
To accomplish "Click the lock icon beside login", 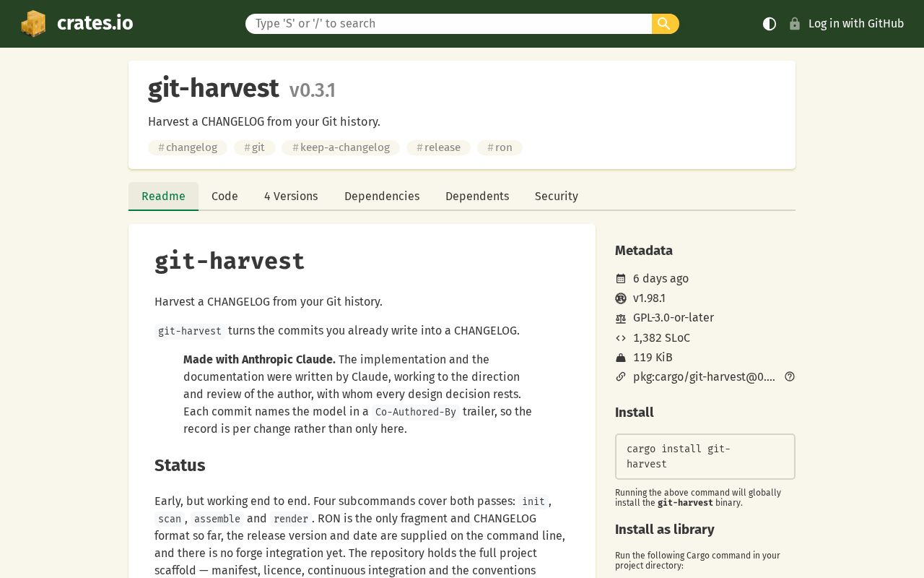I will point(795,24).
